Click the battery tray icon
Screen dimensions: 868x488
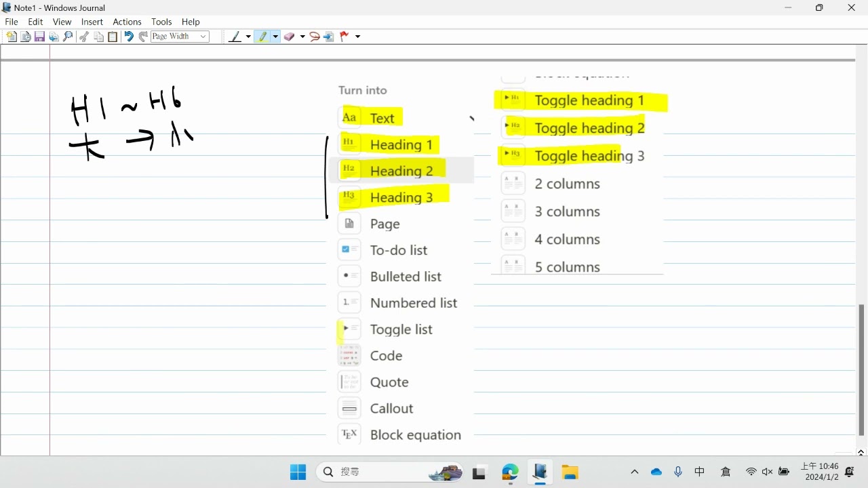click(785, 472)
